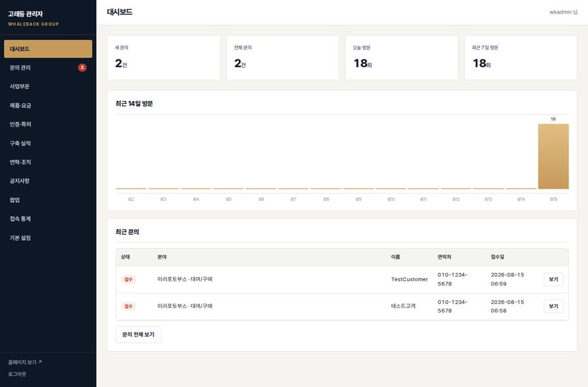588x387 pixels.
Task: Click the 8/2 date label on the chart
Action: point(131,199)
